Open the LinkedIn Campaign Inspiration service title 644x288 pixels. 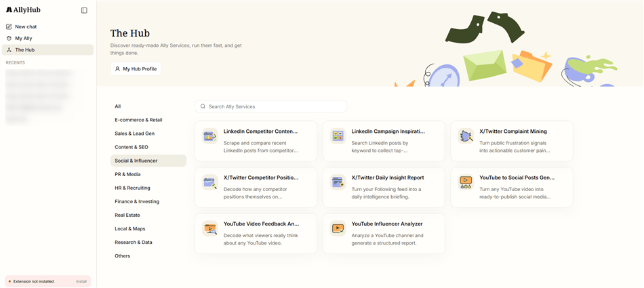[388, 131]
